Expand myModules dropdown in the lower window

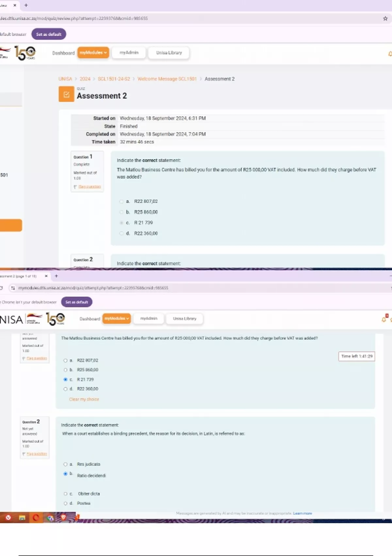click(116, 319)
